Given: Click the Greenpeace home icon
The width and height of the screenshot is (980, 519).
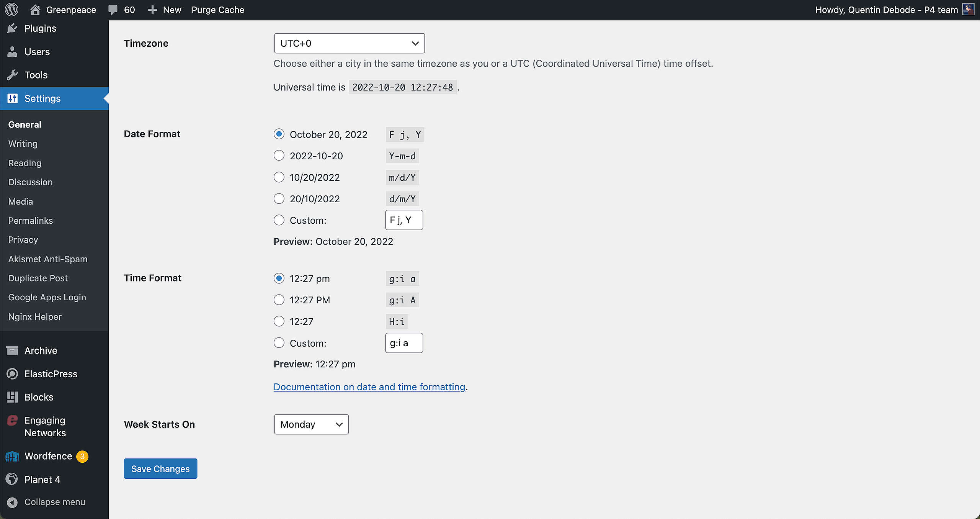Looking at the screenshot, I should 35,10.
